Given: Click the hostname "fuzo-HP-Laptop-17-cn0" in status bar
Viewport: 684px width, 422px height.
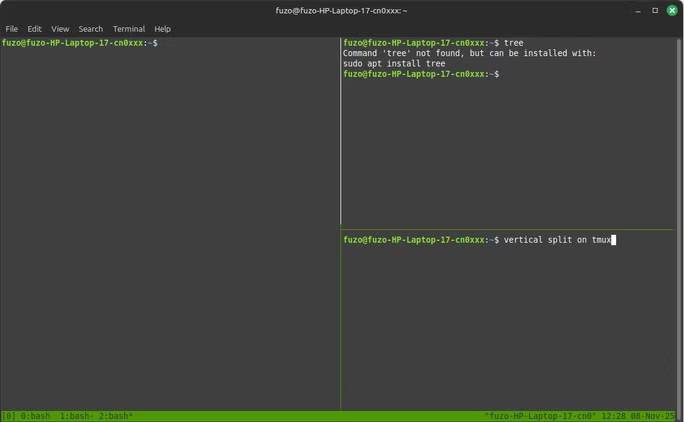Looking at the screenshot, I should 540,416.
